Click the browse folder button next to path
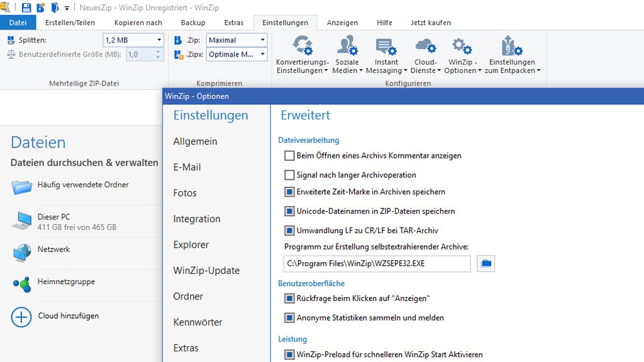 (x=486, y=263)
